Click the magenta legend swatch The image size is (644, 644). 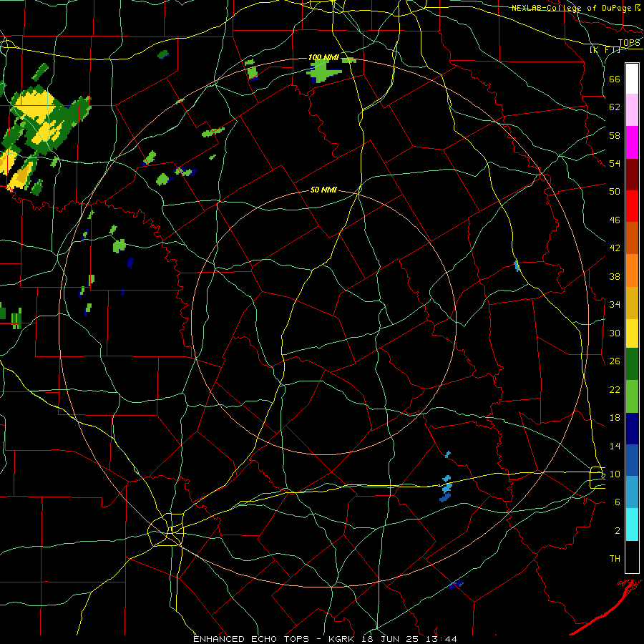point(632,142)
